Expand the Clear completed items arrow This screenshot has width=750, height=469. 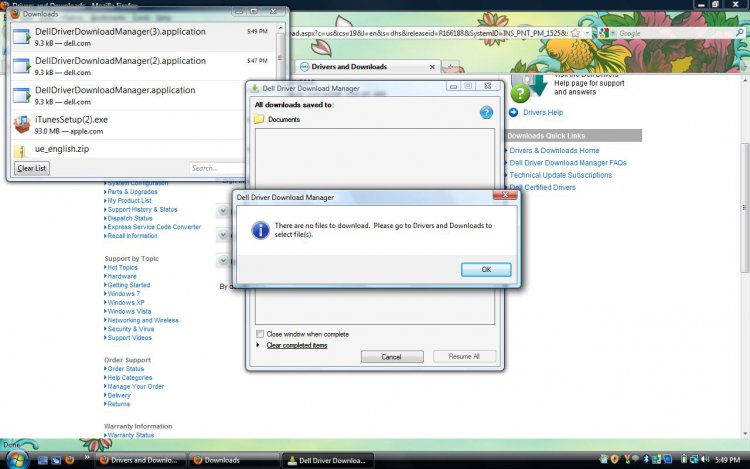point(258,345)
